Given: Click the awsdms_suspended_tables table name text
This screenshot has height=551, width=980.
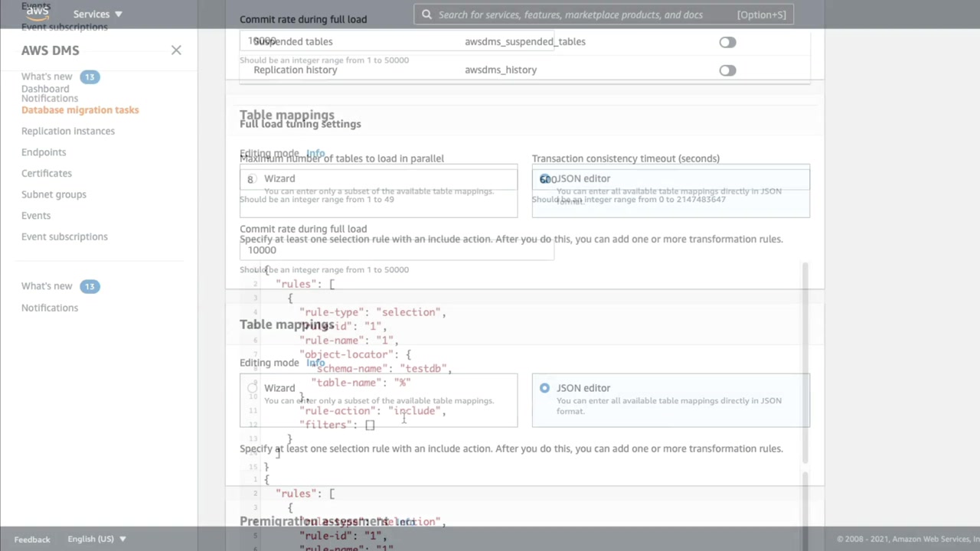Looking at the screenshot, I should pyautogui.click(x=525, y=41).
